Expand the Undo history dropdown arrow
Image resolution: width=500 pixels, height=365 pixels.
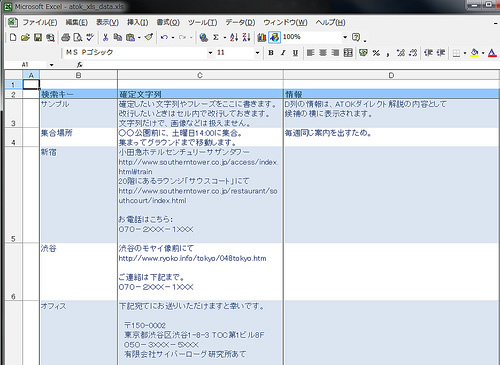(173, 37)
